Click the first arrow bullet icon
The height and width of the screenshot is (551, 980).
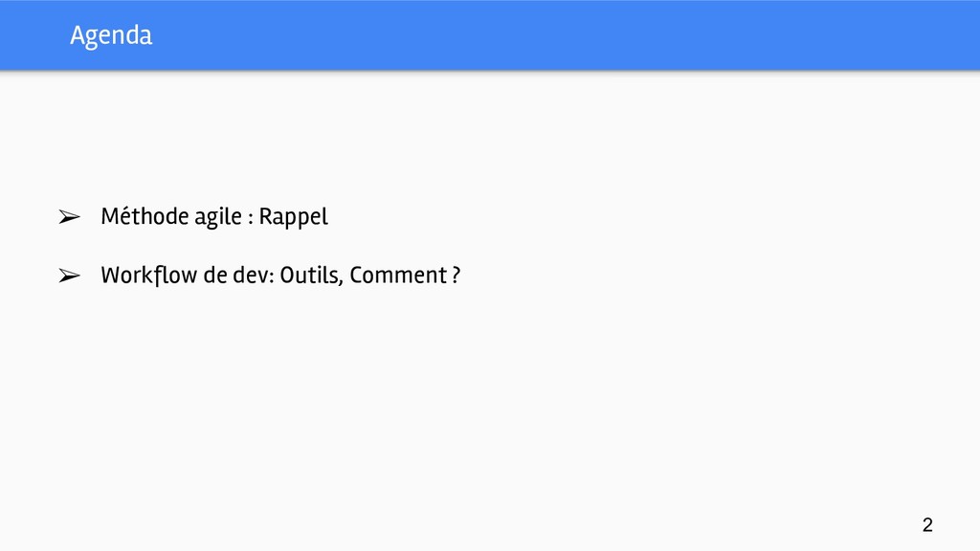67,218
